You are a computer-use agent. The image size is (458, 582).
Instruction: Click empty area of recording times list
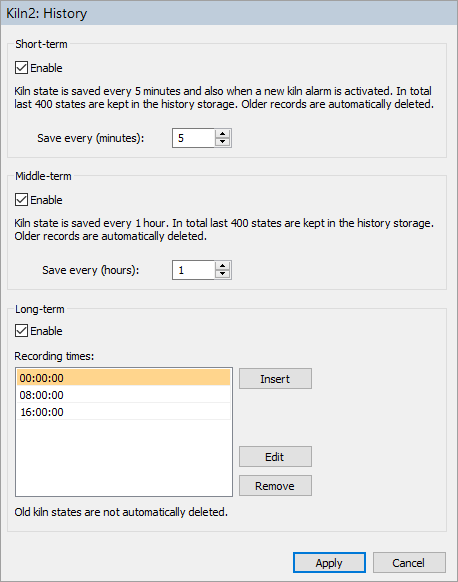click(x=124, y=457)
